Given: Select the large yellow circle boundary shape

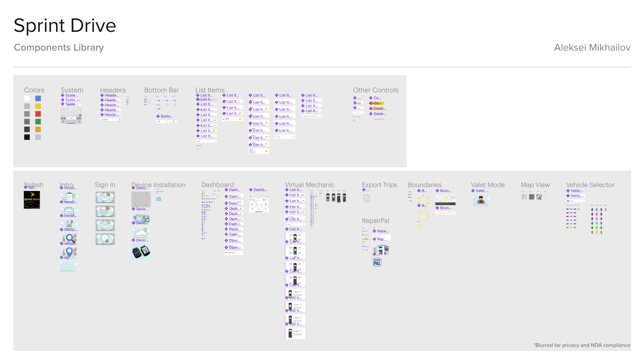Looking at the screenshot, I should click(x=423, y=216).
